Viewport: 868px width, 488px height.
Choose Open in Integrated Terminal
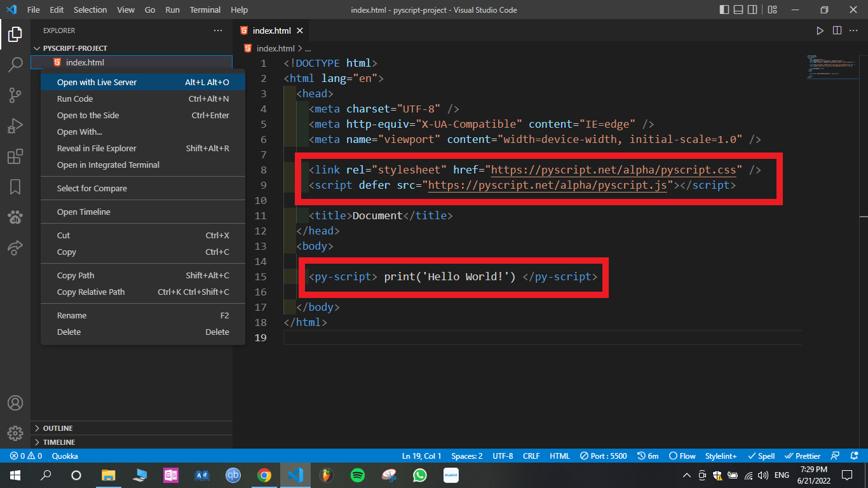pos(143,165)
